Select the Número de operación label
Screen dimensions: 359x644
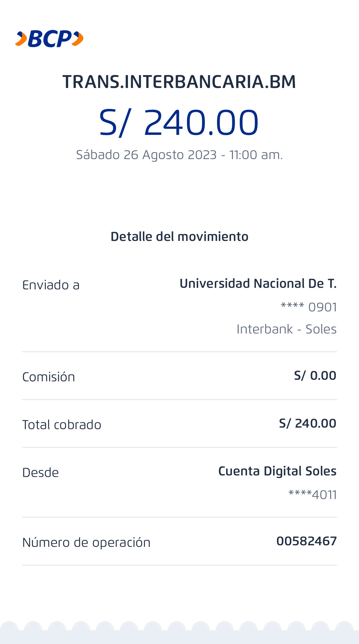tap(86, 543)
